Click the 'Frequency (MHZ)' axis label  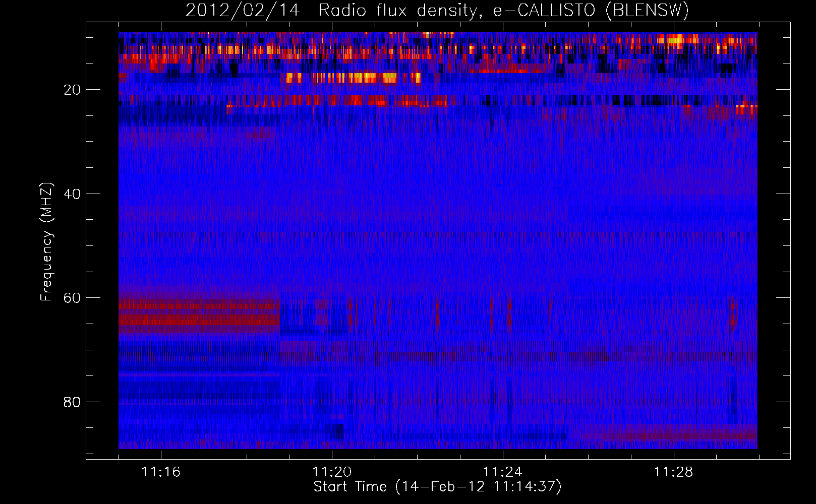coord(46,242)
